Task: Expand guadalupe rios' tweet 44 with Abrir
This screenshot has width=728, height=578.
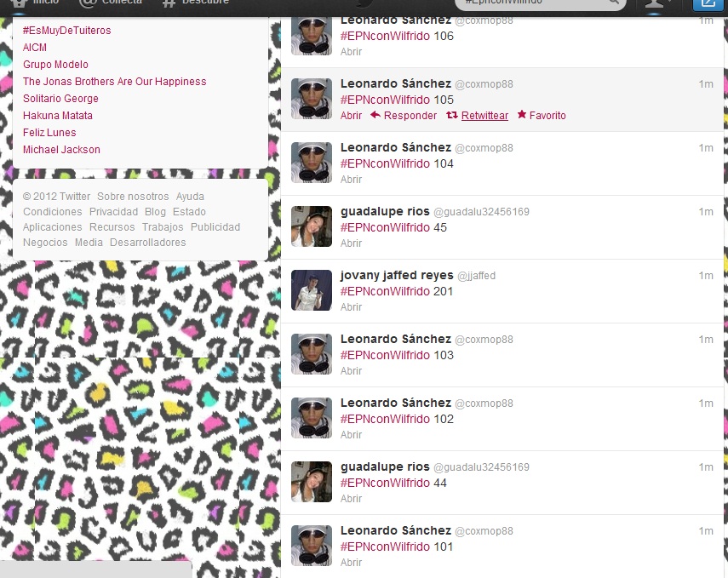Action: tap(351, 499)
